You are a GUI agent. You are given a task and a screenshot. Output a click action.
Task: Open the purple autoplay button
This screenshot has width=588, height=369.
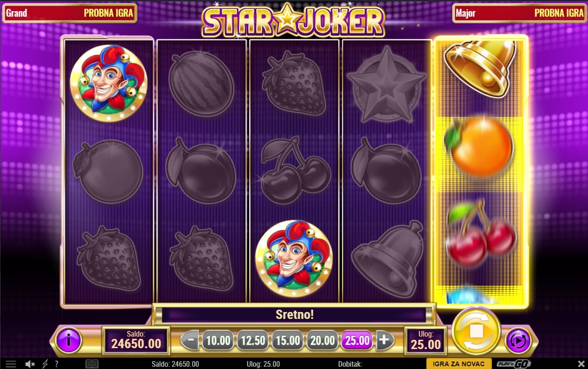point(518,341)
